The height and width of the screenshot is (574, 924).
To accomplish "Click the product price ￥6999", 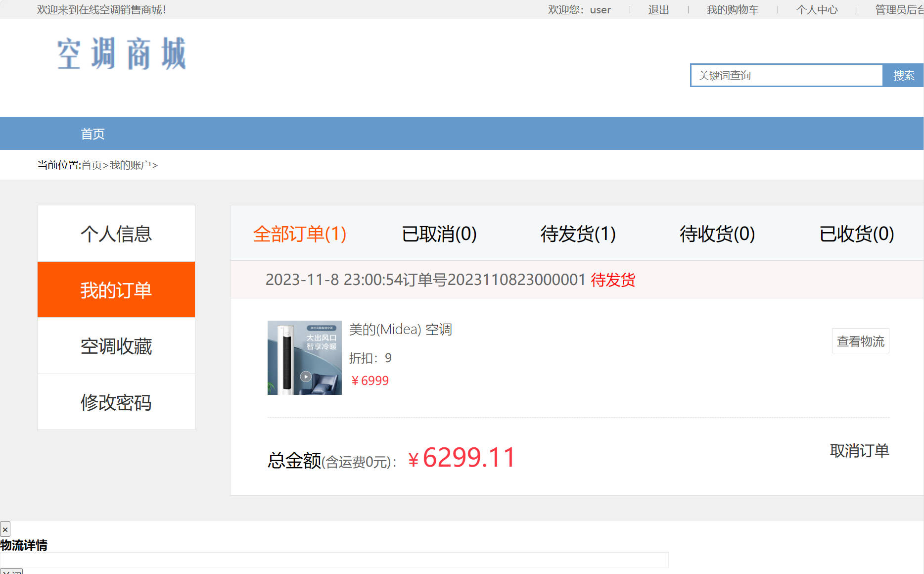I will (x=369, y=381).
